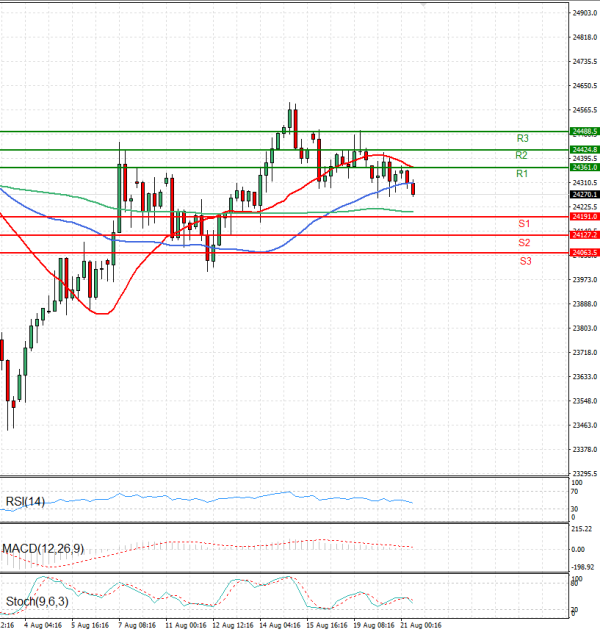Click the R1 resistance label
The width and height of the screenshot is (600, 632).
click(x=522, y=174)
